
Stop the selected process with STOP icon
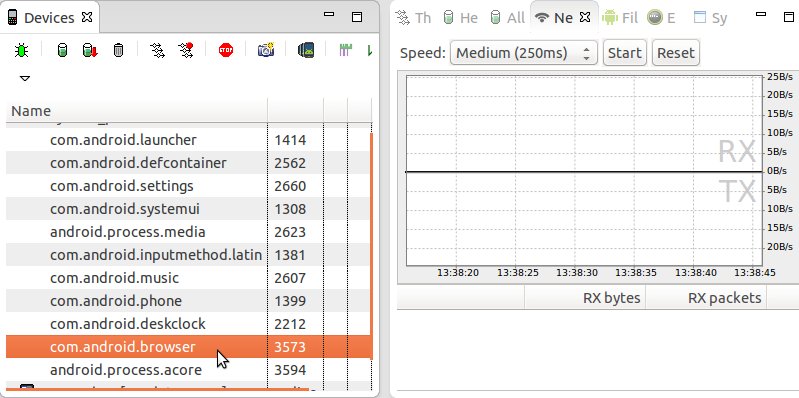(x=226, y=50)
